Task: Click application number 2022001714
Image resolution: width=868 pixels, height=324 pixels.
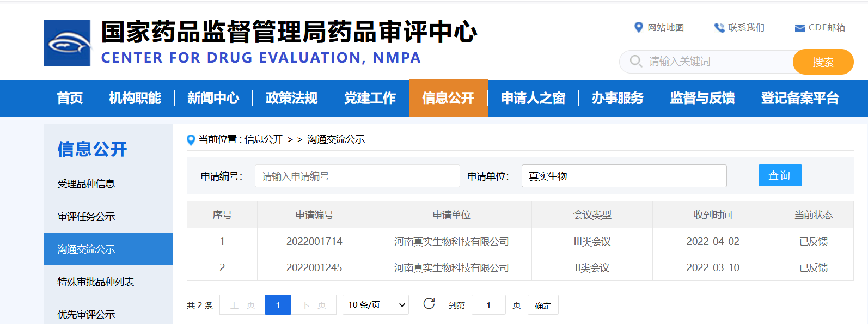Action: pyautogui.click(x=314, y=241)
